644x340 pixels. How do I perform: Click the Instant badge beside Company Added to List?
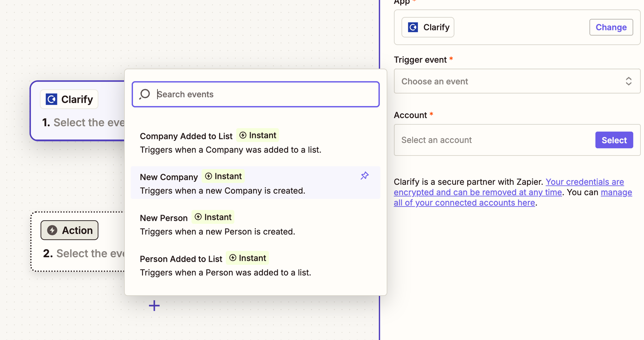[258, 135]
